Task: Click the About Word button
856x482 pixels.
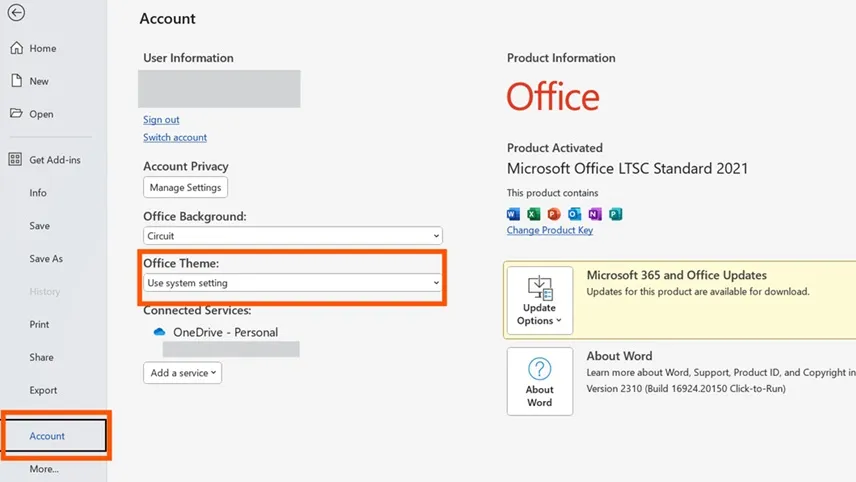Action: [539, 381]
